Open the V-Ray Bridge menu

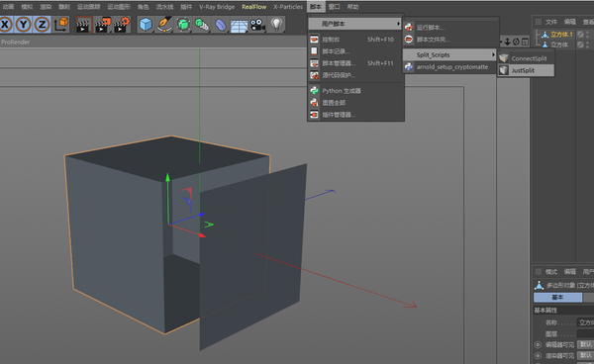tap(217, 7)
